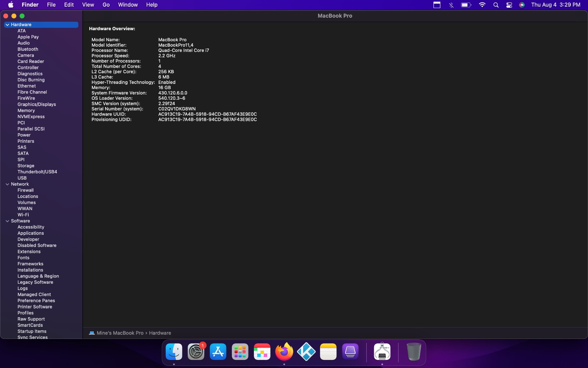588x368 pixels.
Task: Click the model identifier MacBookPro11,4
Action: coord(176,45)
